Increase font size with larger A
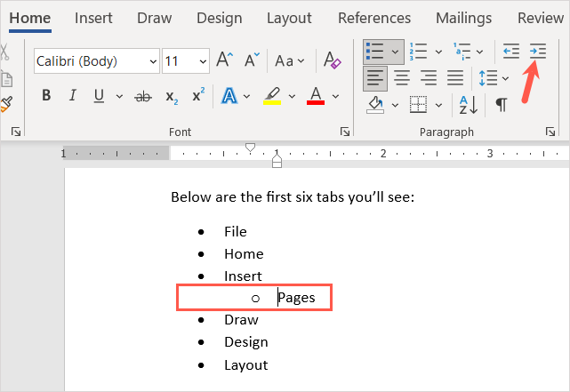The width and height of the screenshot is (570, 392). [225, 60]
